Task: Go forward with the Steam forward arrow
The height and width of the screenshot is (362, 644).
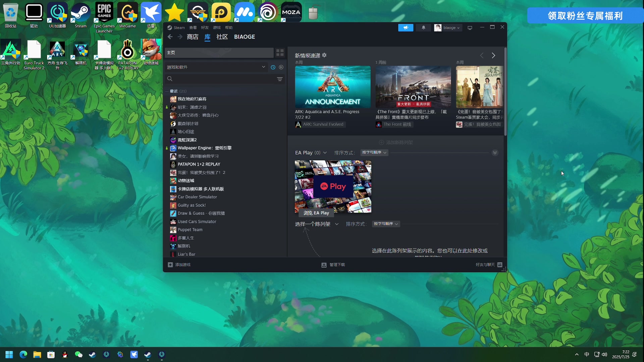Action: tap(180, 37)
